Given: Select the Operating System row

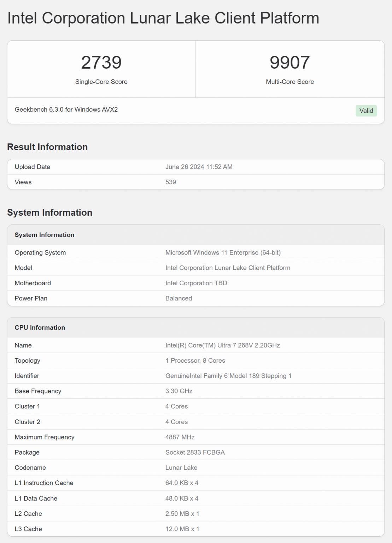Looking at the screenshot, I should [x=40, y=252].
